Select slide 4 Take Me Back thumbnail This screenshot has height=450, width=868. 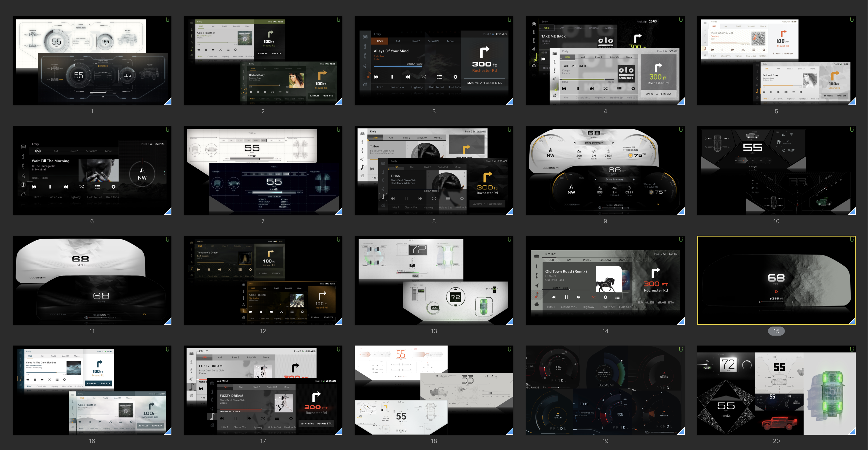(x=605, y=60)
